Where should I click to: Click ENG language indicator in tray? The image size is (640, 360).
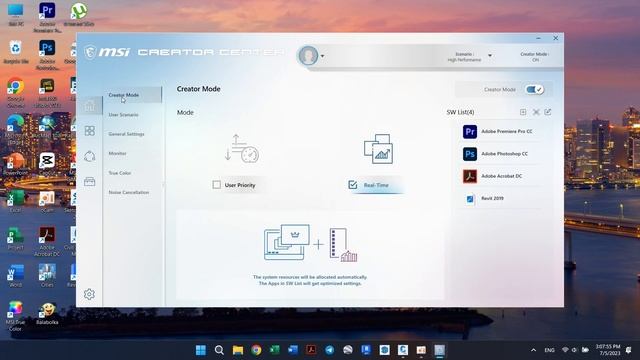pyautogui.click(x=549, y=350)
